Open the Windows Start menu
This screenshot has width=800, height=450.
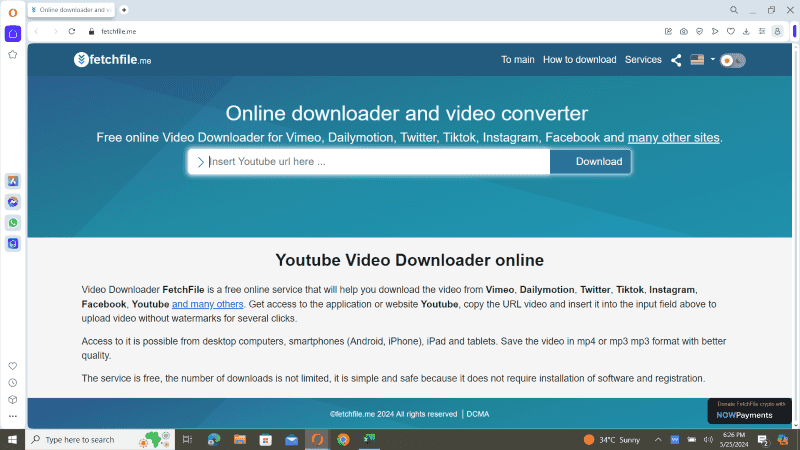point(12,439)
